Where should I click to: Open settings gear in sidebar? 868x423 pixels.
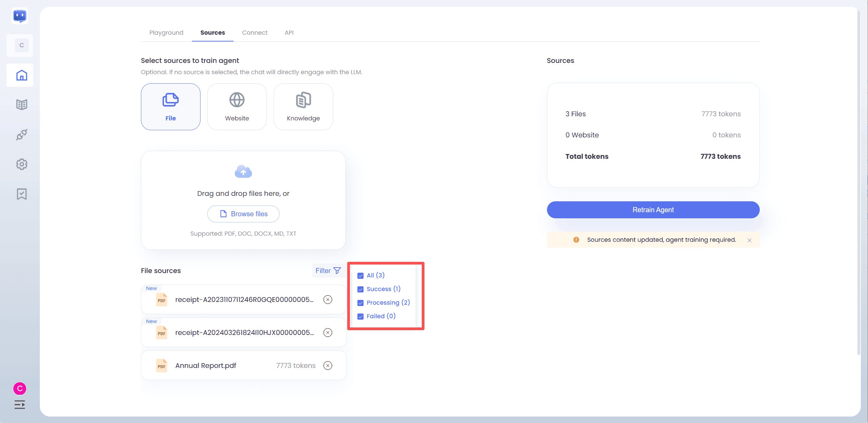click(21, 164)
